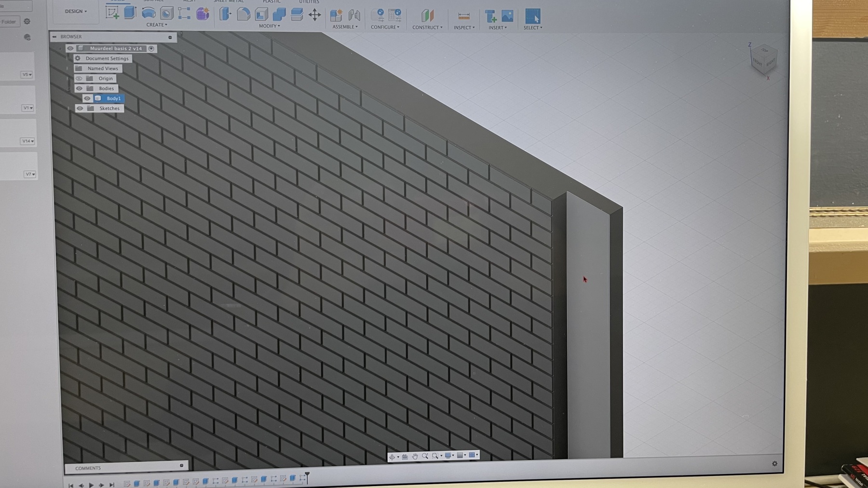Select the Move/Copy arrows tool
This screenshot has width=868, height=488.
coord(315,15)
